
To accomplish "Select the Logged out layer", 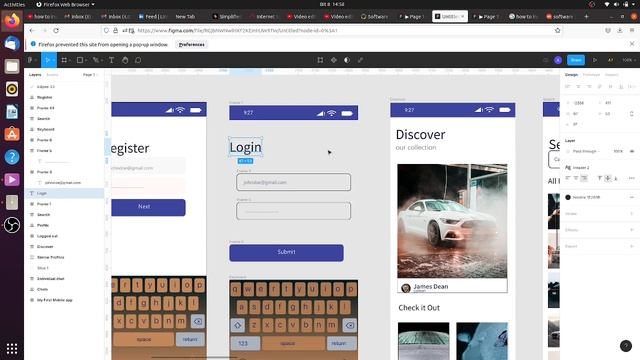I will 47,236.
